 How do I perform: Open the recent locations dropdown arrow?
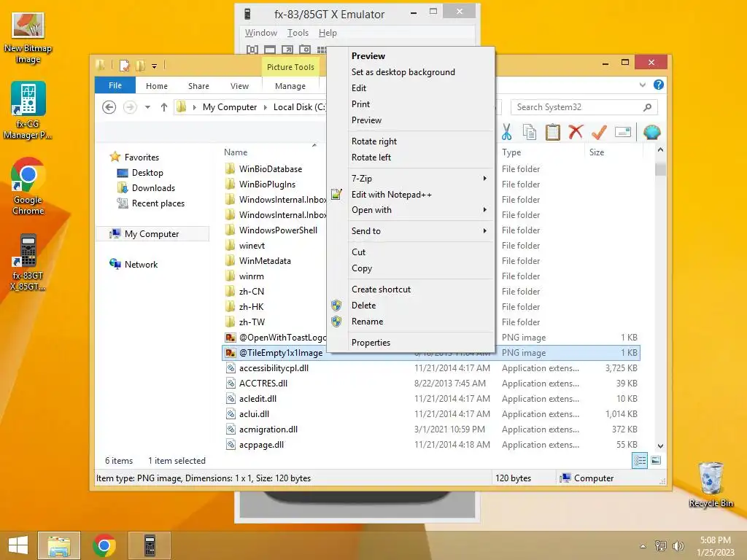147,107
